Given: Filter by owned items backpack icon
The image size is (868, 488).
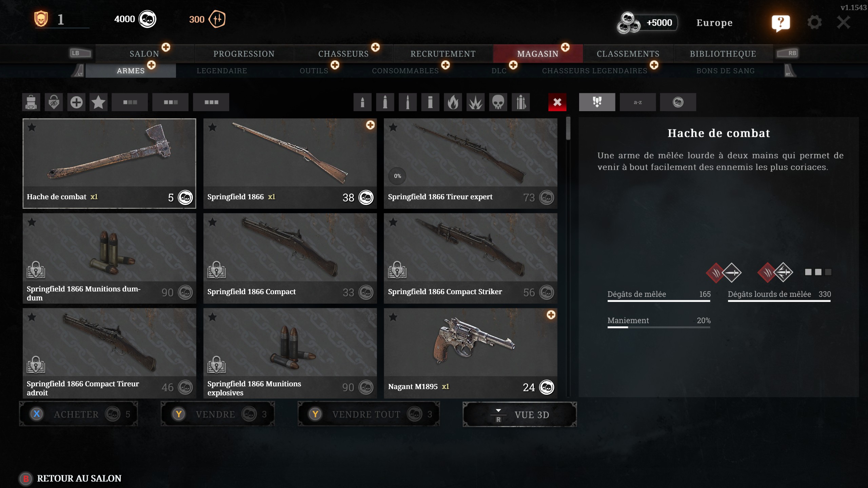Looking at the screenshot, I should pos(31,102).
